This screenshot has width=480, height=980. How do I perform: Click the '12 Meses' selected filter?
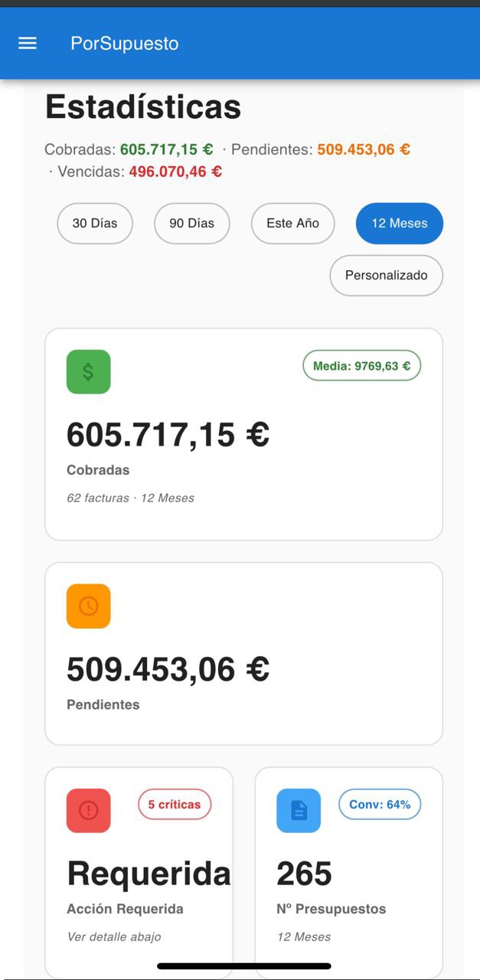point(399,223)
